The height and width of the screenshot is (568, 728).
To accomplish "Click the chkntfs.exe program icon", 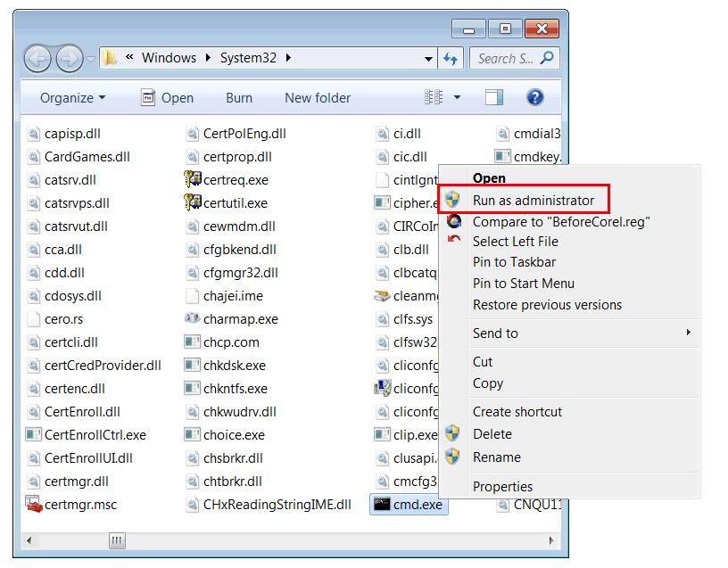I will point(192,389).
